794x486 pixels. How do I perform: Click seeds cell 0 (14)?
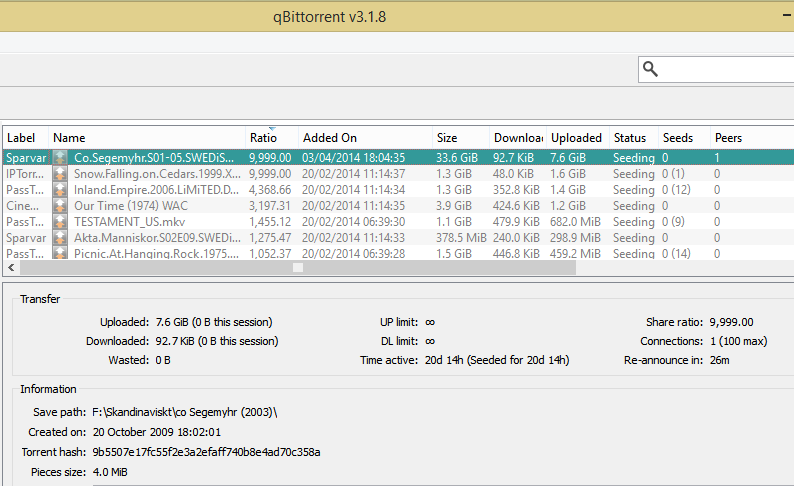pos(676,253)
